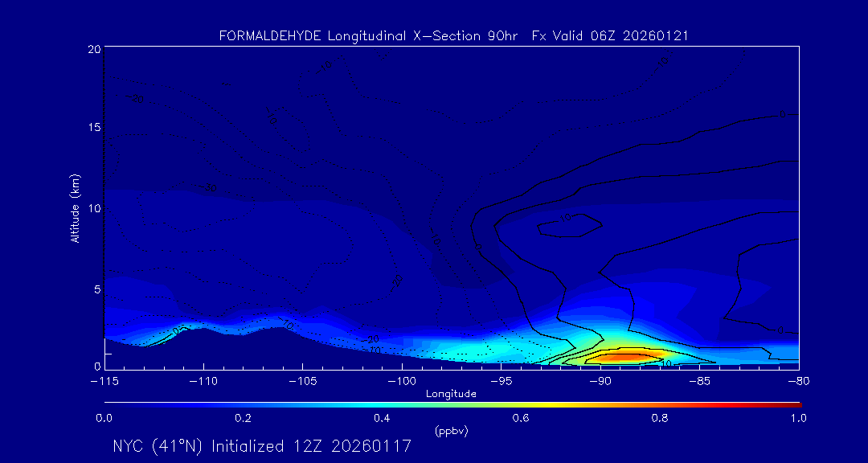Click 'NYC (41°N) Initialized 12Z 20260117' caption
The image size is (868, 463).
tap(262, 446)
